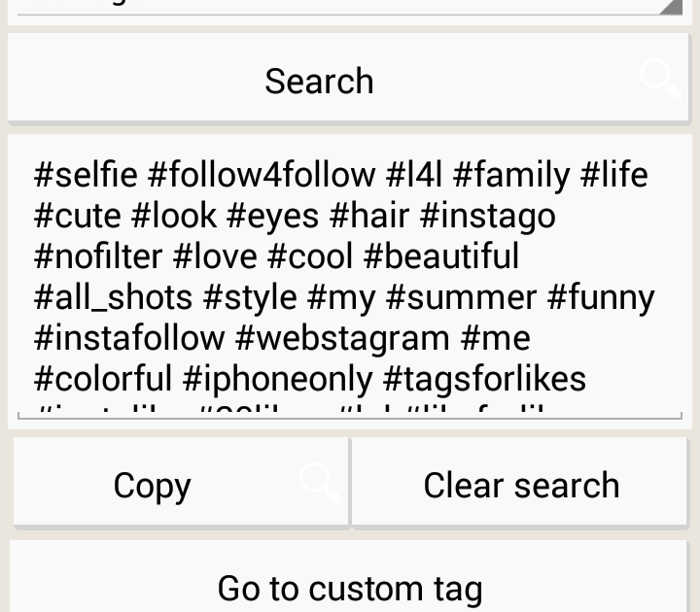The height and width of the screenshot is (612, 700).
Task: Click on #family in the tag box
Action: point(511,175)
